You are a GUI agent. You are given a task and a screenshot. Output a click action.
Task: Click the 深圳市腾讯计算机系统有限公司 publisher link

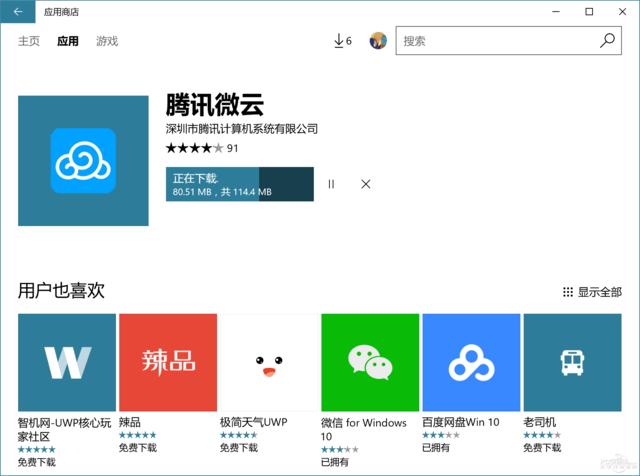[241, 129]
